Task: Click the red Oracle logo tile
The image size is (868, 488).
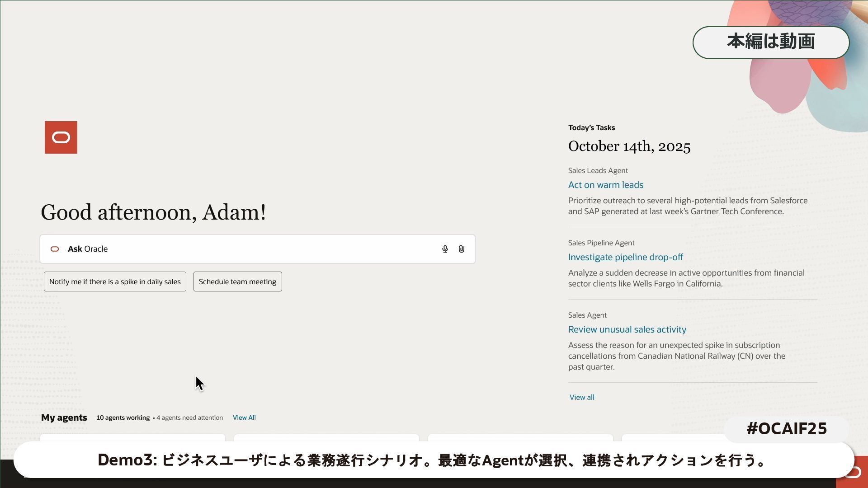Action: pyautogui.click(x=61, y=137)
